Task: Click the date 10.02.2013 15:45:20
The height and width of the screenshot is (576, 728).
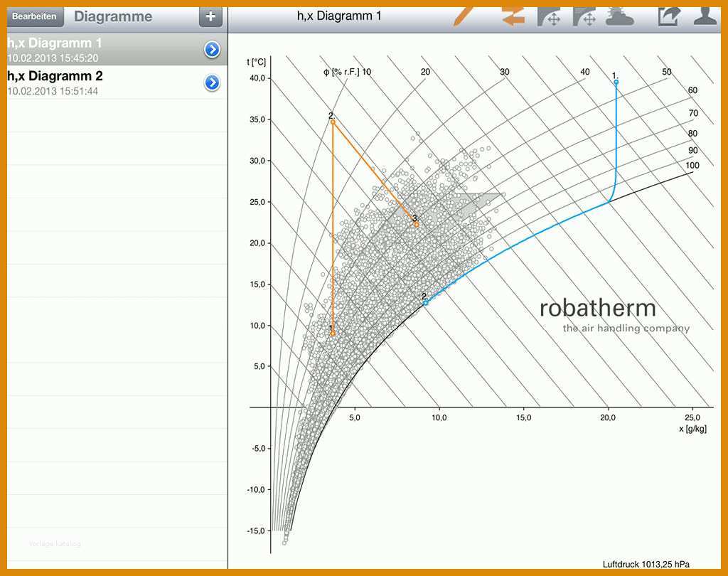Action: pos(53,58)
